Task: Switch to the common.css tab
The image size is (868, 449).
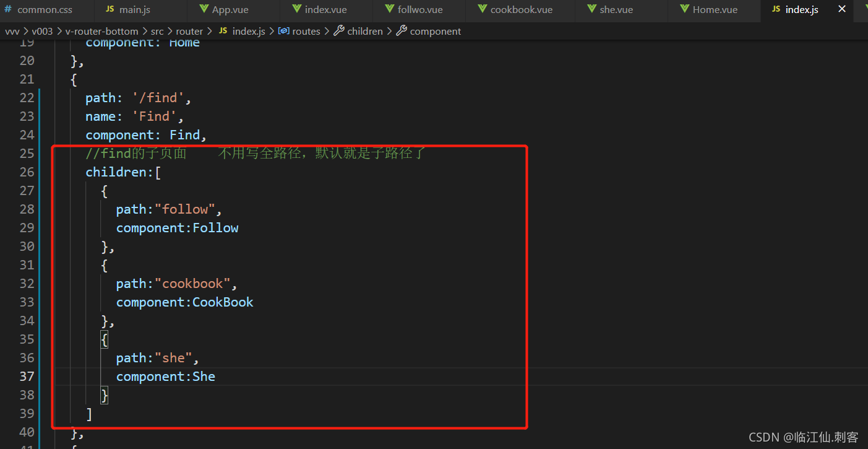Action: [45, 10]
